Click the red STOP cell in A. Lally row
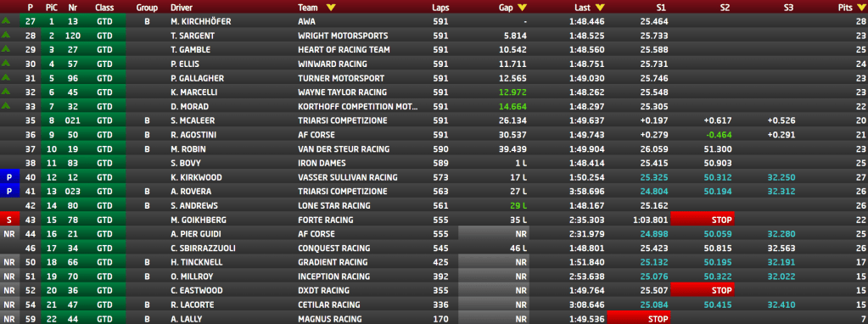Screen dimensions: 868x324 (639, 319)
